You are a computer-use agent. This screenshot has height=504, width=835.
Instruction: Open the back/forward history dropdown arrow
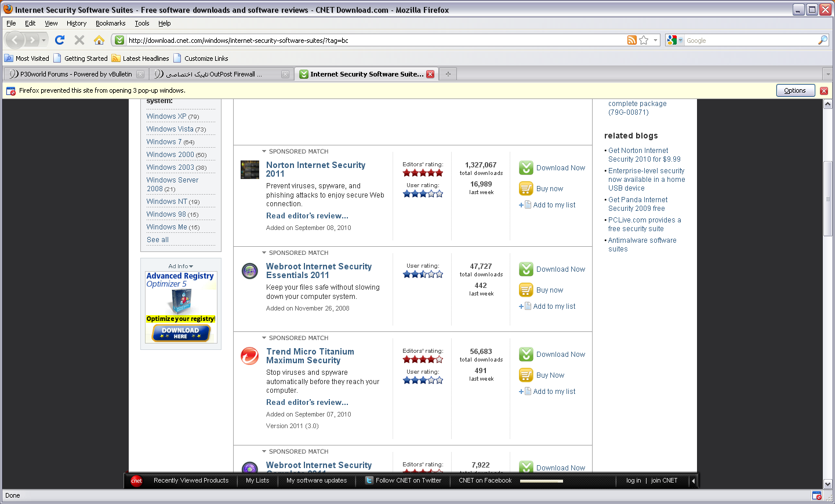(43, 40)
